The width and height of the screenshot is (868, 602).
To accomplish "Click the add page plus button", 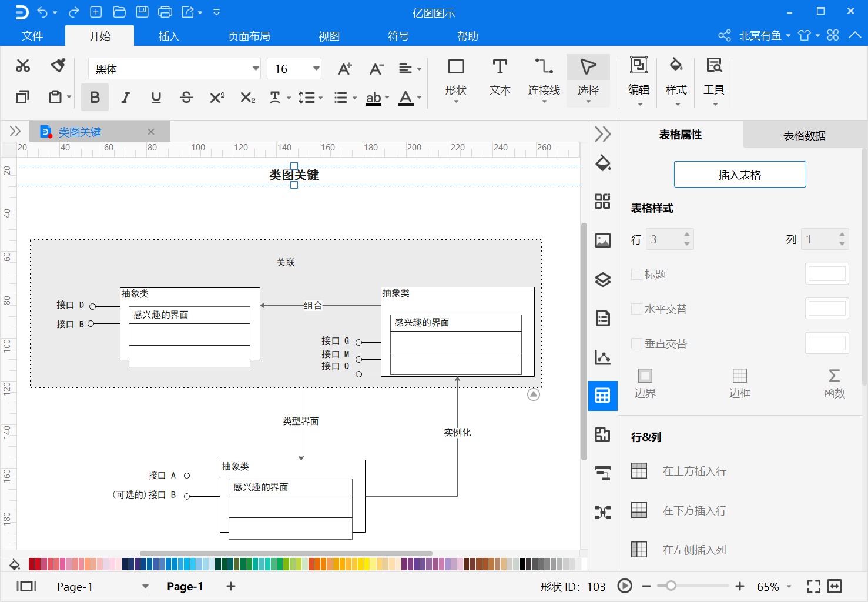I will (x=231, y=586).
